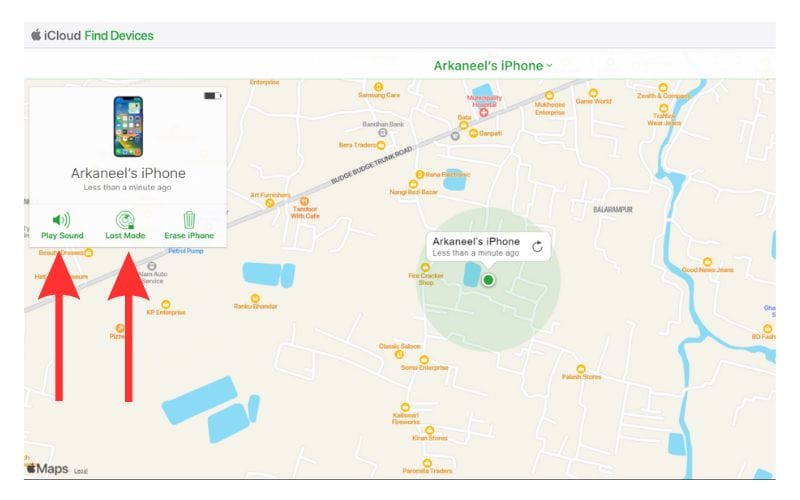
Task: Activate Lost Mode radar icon
Action: coord(126,220)
